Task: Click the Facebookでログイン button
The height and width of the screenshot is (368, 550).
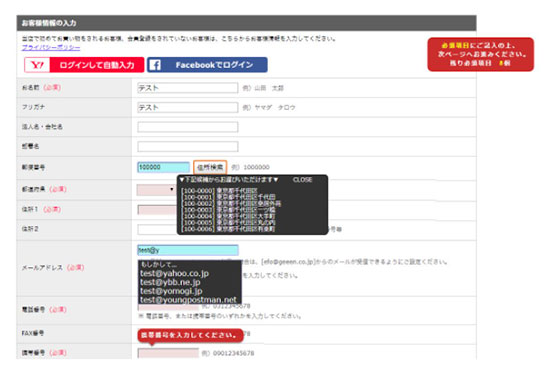Action: coord(207,65)
